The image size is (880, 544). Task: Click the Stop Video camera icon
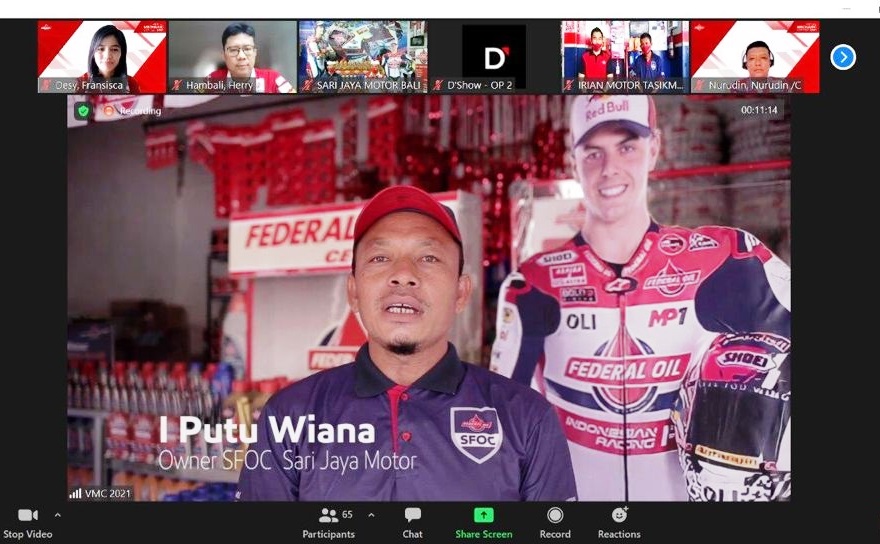28,516
